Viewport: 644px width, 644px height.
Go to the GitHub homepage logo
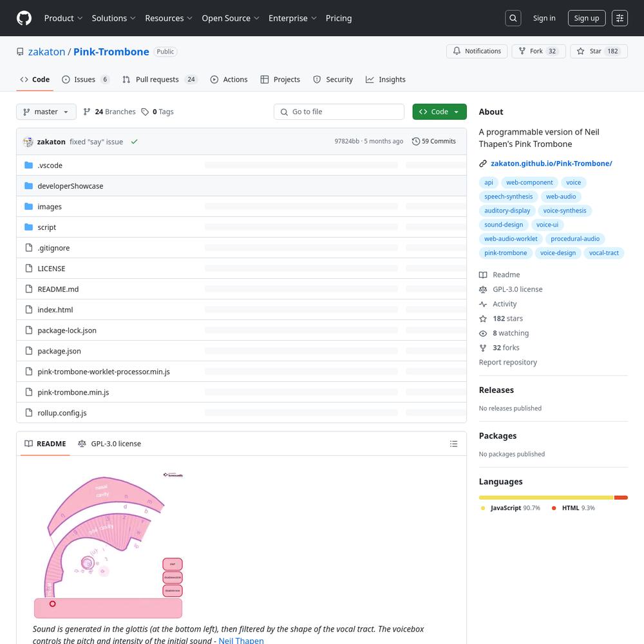click(x=24, y=18)
